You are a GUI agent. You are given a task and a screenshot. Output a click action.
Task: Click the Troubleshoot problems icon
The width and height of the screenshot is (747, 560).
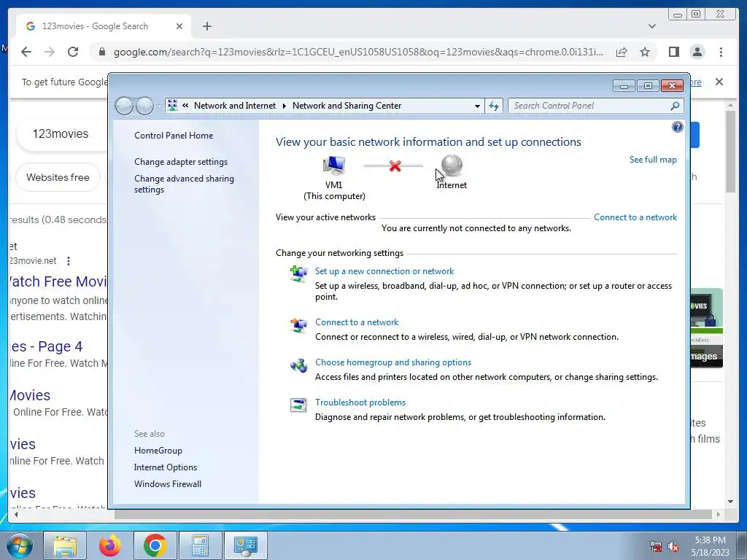pos(298,405)
